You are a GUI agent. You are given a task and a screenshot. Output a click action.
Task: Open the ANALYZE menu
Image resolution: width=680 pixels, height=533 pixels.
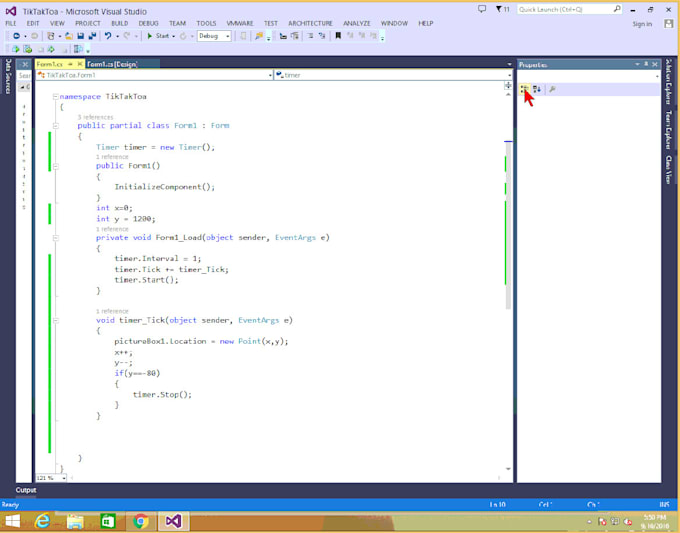[357, 23]
